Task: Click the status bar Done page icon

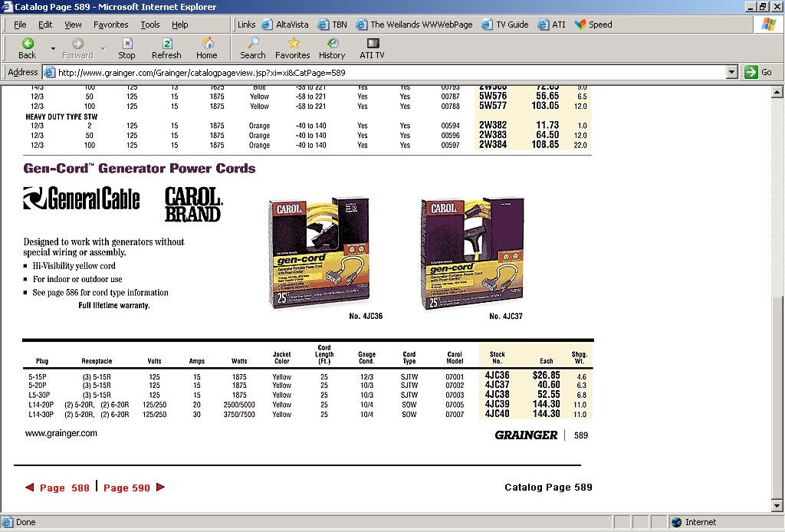Action: (x=8, y=522)
